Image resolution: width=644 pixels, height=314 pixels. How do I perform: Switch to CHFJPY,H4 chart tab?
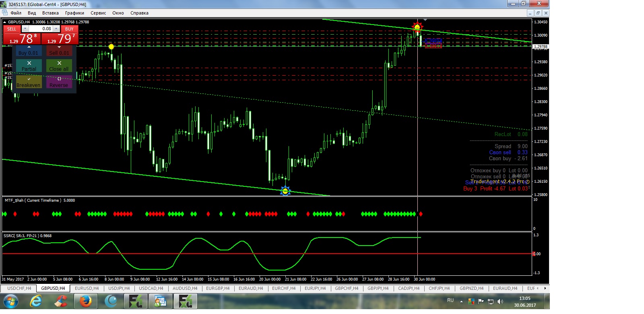click(439, 288)
